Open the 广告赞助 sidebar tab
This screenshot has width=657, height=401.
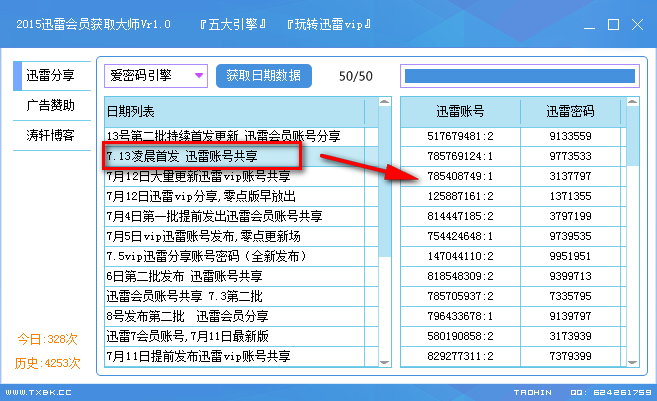click(x=52, y=106)
